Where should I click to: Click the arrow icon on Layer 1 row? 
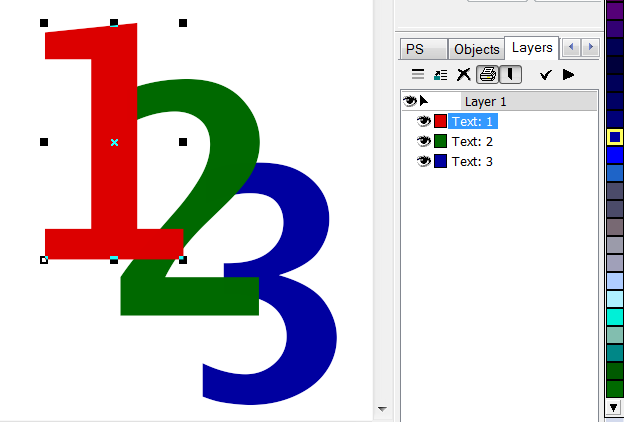424,101
